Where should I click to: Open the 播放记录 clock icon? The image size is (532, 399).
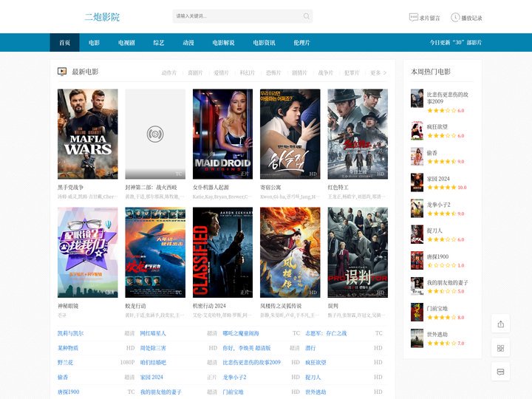[x=454, y=17]
